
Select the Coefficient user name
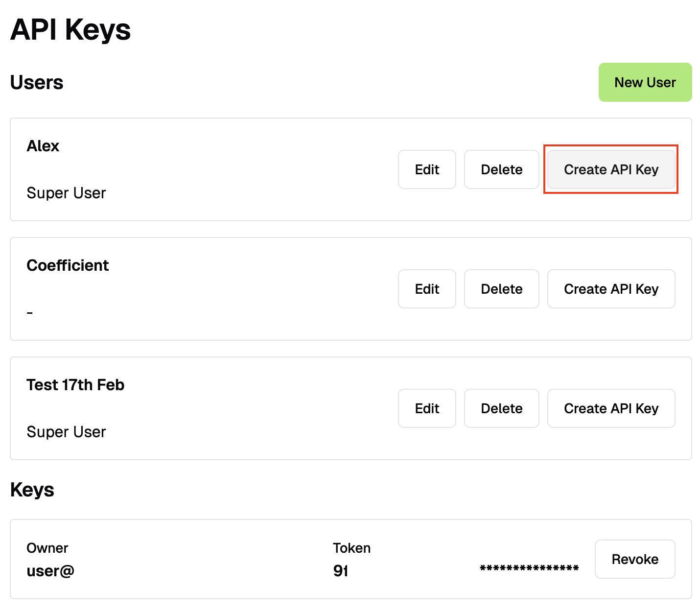tap(68, 265)
